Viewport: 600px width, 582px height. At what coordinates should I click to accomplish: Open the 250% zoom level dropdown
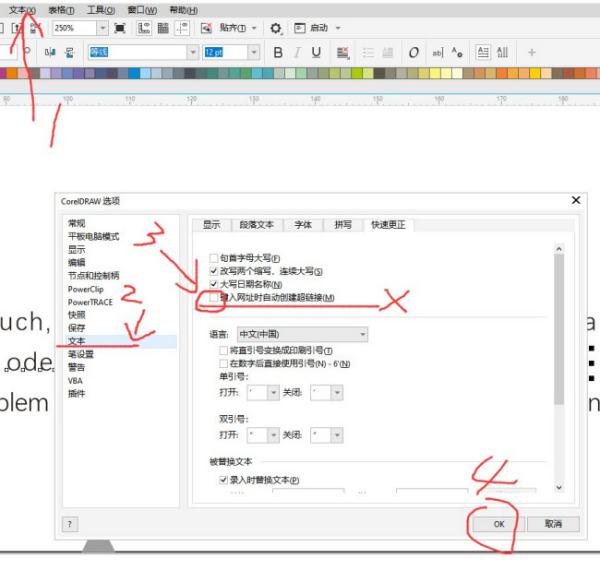(x=102, y=28)
